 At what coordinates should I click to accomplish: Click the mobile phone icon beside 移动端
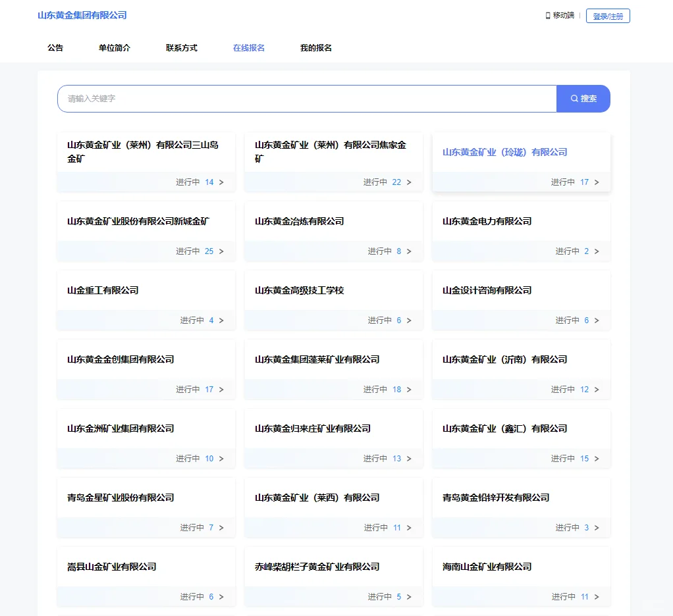(x=548, y=16)
